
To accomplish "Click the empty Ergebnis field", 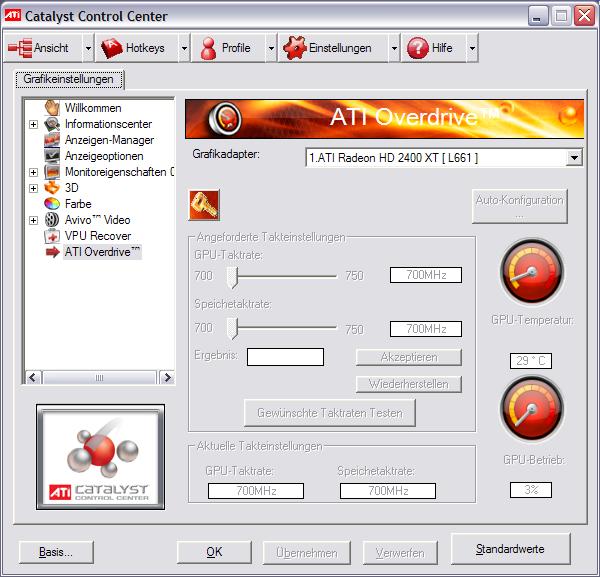I will [285, 357].
